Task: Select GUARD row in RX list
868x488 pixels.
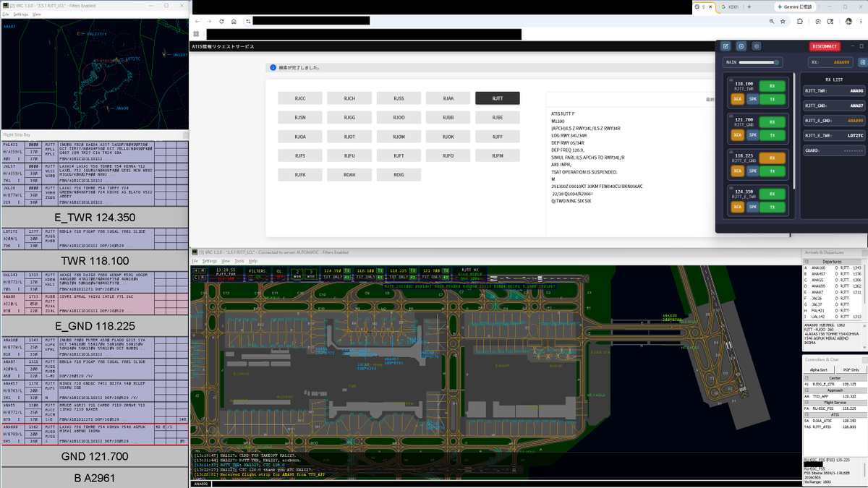Action: (834, 151)
